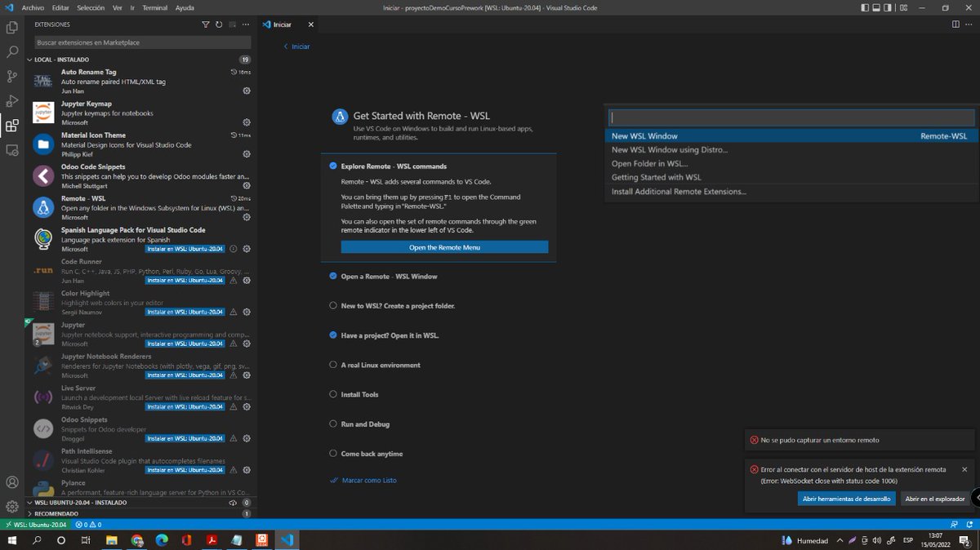Filter extensions with the funnel icon
980x550 pixels.
point(206,24)
